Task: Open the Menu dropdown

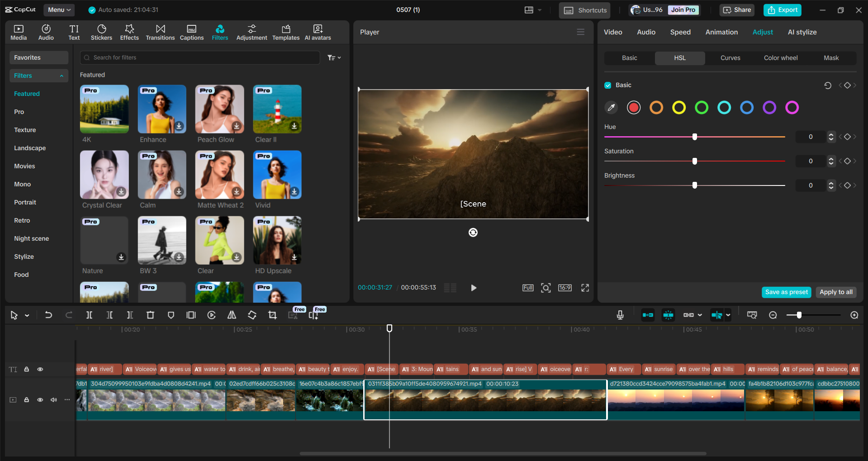Action: (x=59, y=10)
